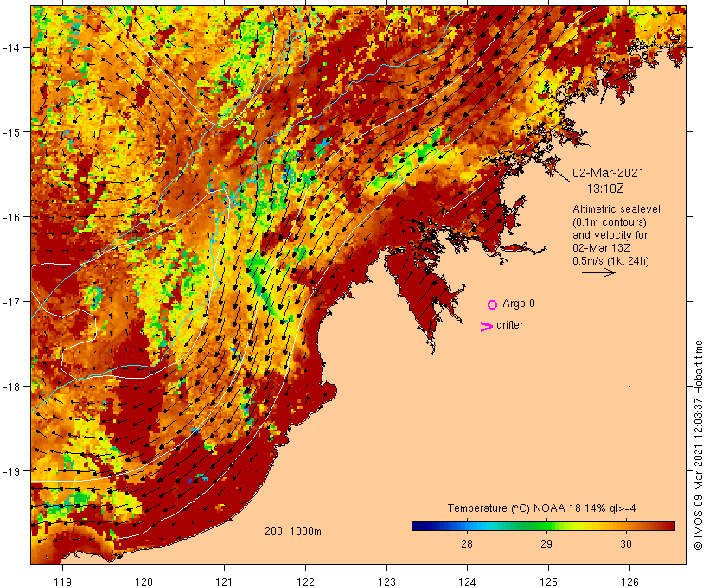Click the magenta Argo circle legend symbol

pos(493,304)
